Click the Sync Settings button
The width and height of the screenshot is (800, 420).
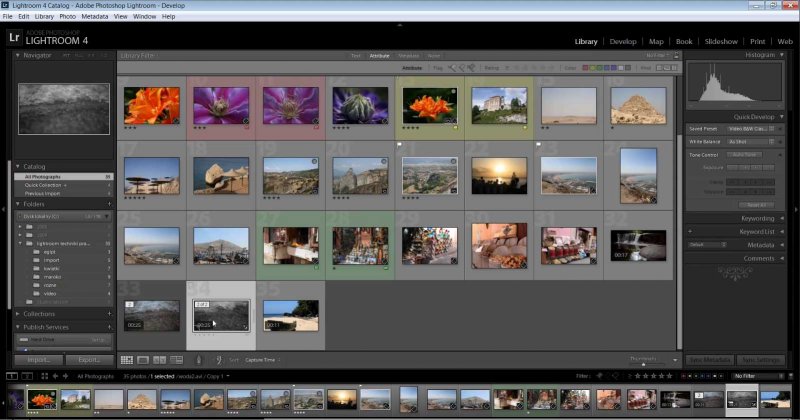click(x=761, y=360)
